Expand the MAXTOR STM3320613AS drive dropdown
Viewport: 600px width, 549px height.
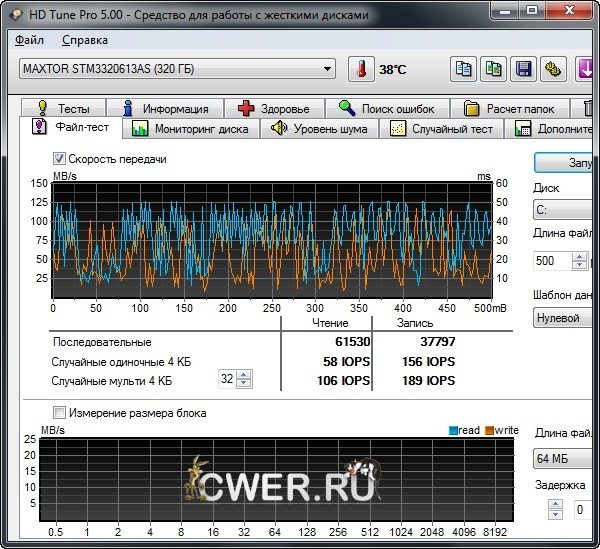click(327, 69)
